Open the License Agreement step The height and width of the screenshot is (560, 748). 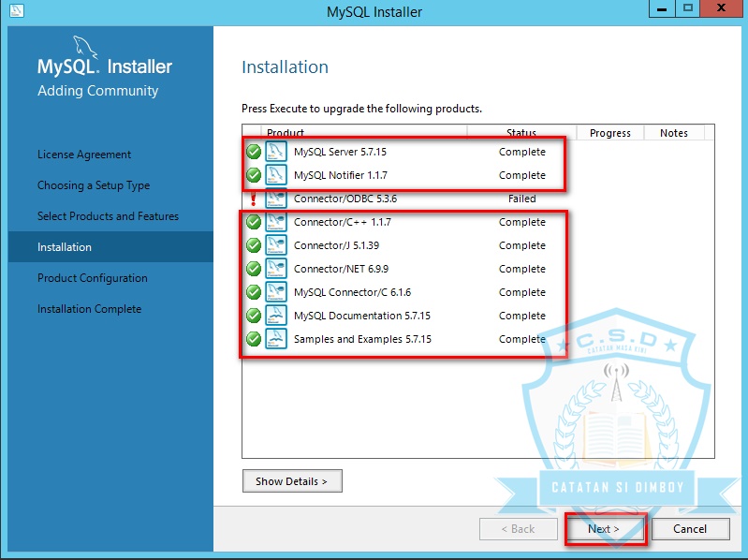coord(84,155)
